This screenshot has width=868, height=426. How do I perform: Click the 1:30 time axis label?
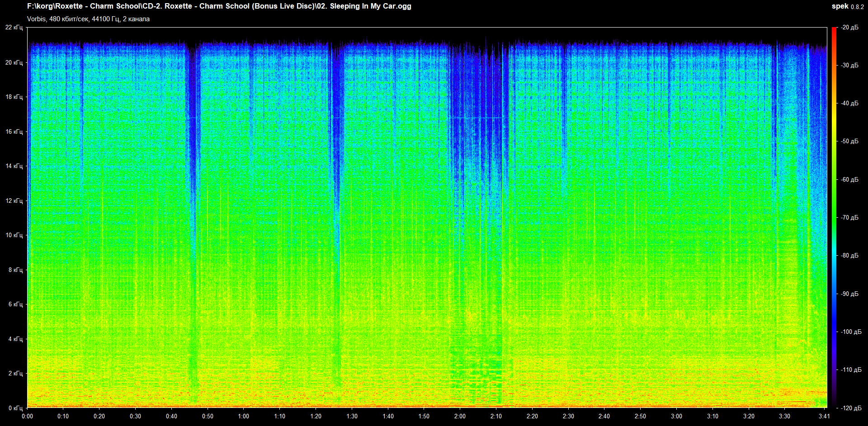352,416
